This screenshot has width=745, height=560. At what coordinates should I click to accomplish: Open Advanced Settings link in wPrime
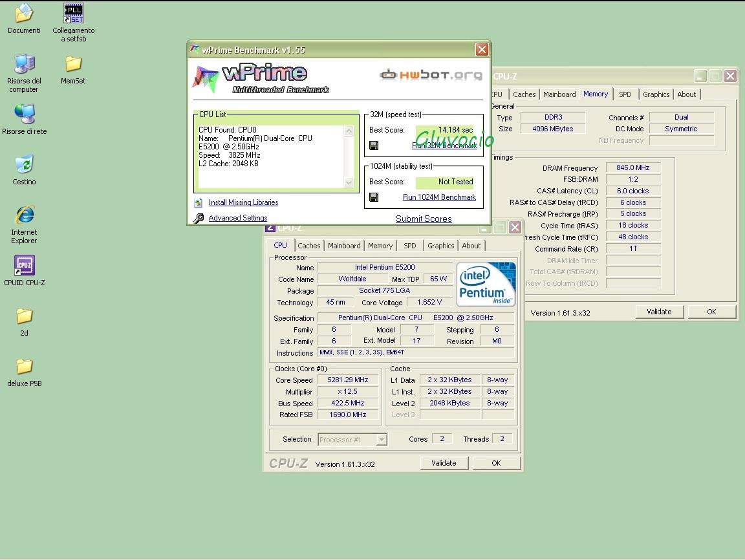click(237, 218)
